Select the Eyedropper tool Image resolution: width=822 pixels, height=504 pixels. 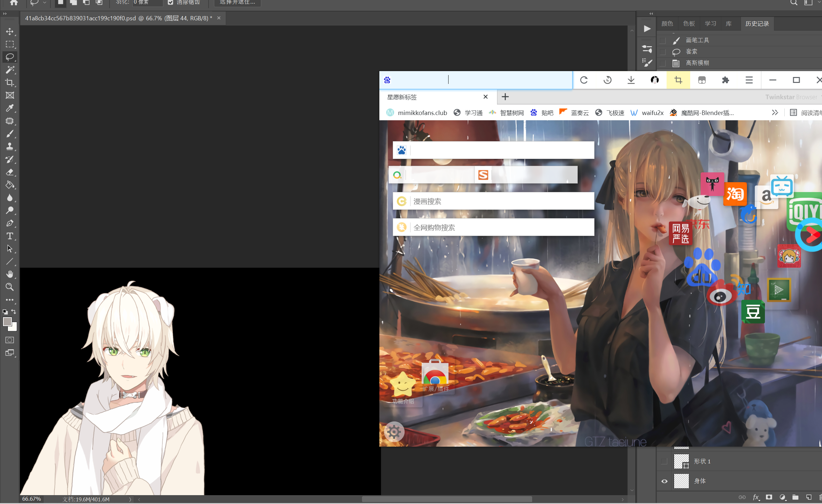10,108
